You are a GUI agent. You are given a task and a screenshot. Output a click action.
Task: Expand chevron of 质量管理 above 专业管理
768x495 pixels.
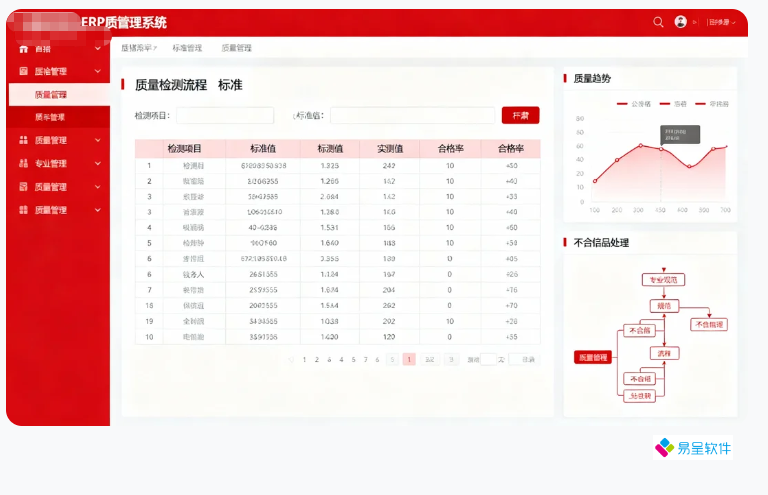click(x=98, y=140)
